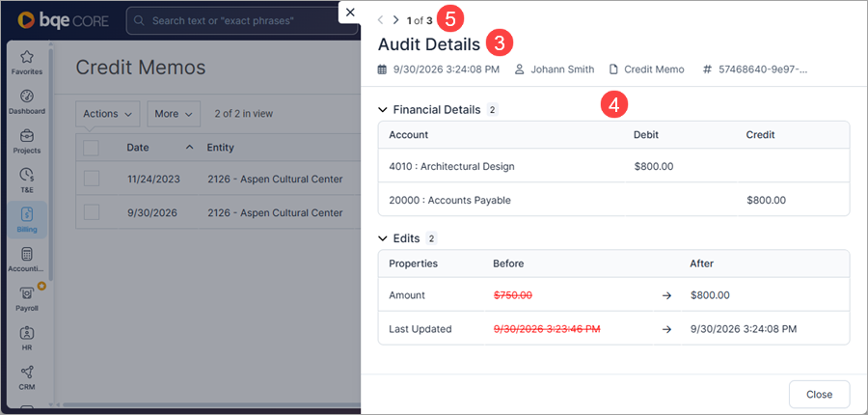Click the struck-through 9/30/2026 3:23:46 PM
The width and height of the screenshot is (868, 415).
[547, 329]
